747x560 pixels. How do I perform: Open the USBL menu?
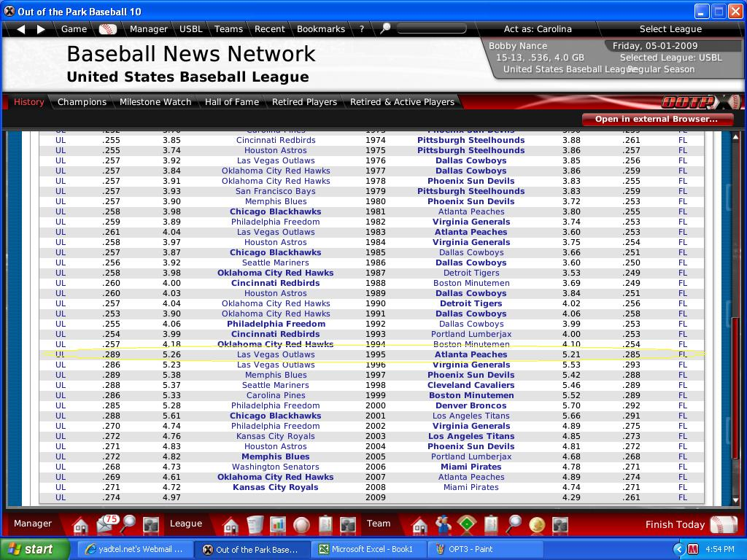[x=190, y=29]
